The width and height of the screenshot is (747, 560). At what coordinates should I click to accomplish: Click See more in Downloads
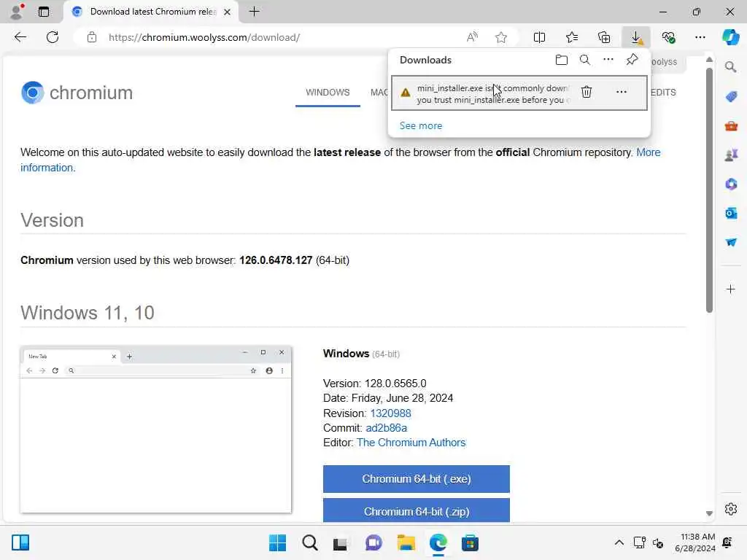421,125
